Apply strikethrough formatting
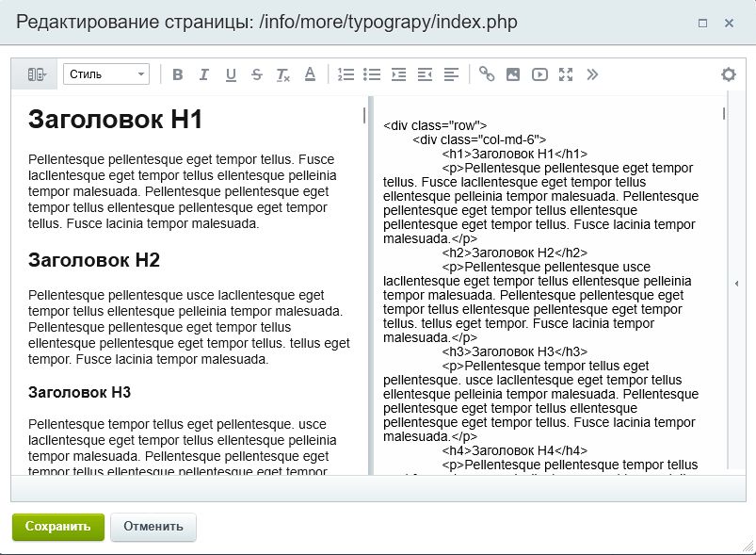 point(256,74)
